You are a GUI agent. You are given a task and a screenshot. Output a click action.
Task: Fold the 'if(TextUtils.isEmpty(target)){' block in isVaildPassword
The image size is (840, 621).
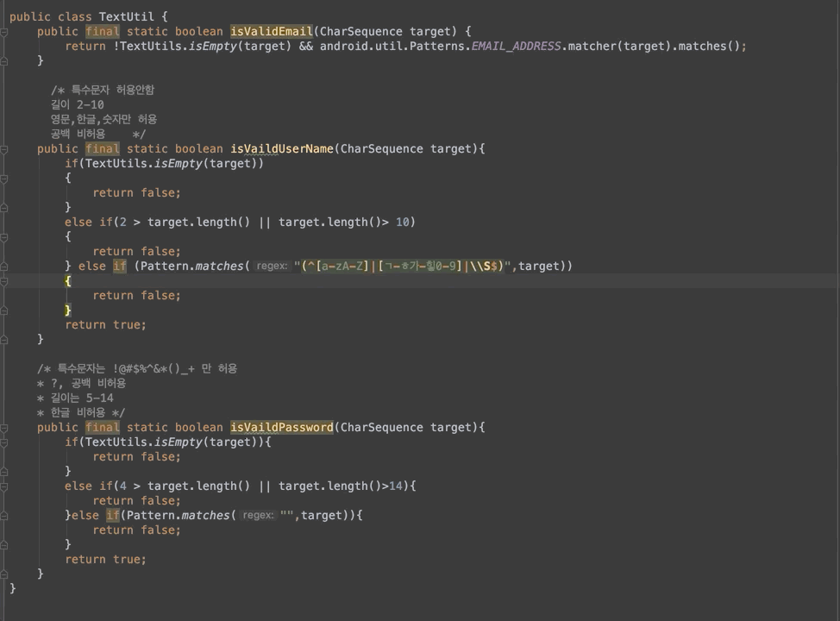point(3,442)
